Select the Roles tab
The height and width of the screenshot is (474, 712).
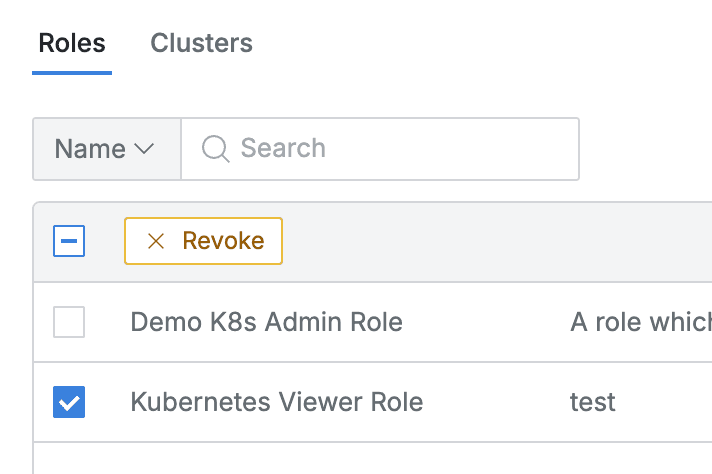pyautogui.click(x=72, y=44)
